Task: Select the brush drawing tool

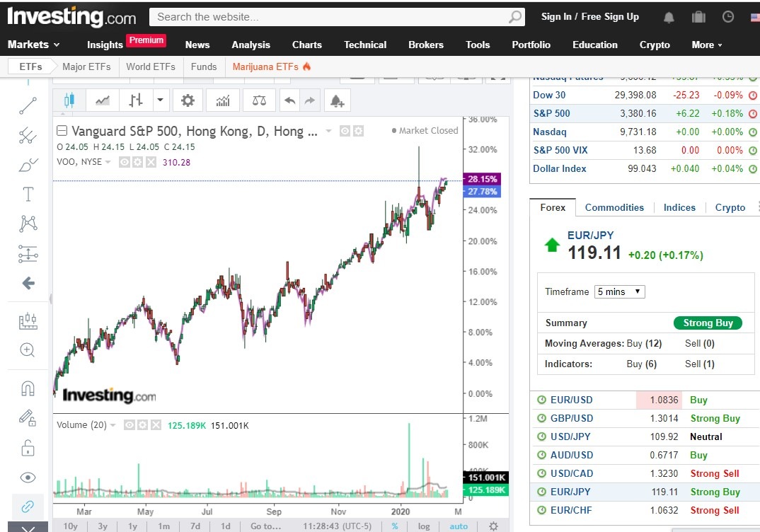Action: (x=28, y=165)
